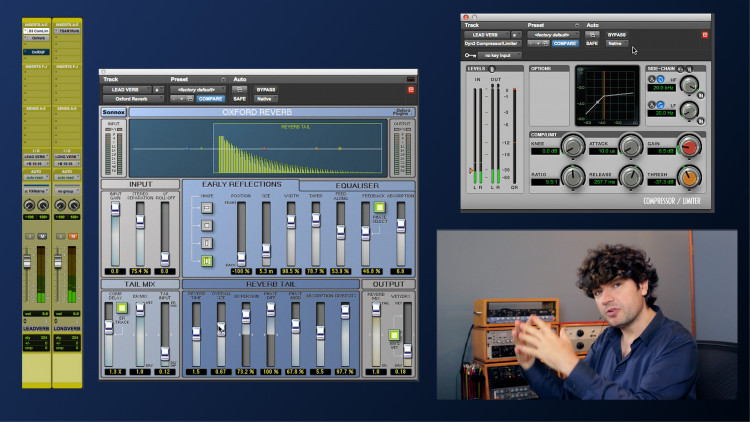The width and height of the screenshot is (750, 422).
Task: Open factory default preset dropdown in Compressor
Action: tap(553, 35)
